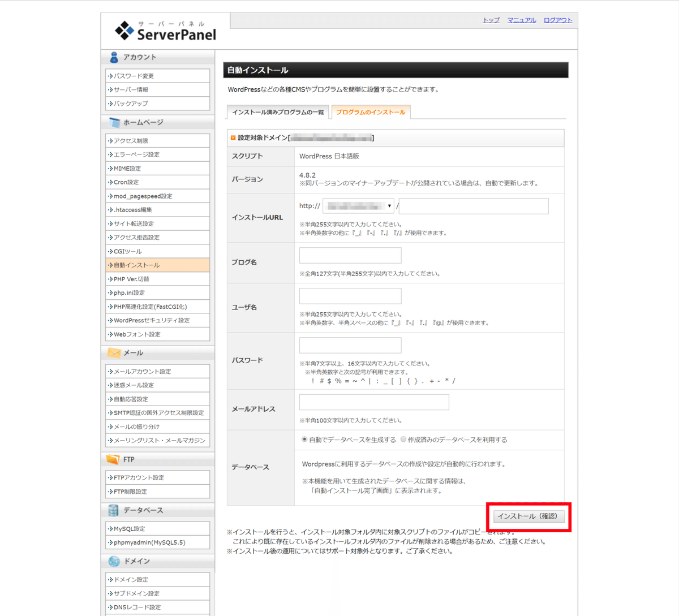This screenshot has width=679, height=616.
Task: Open メールアカウント設定 menu item
Action: pos(157,372)
